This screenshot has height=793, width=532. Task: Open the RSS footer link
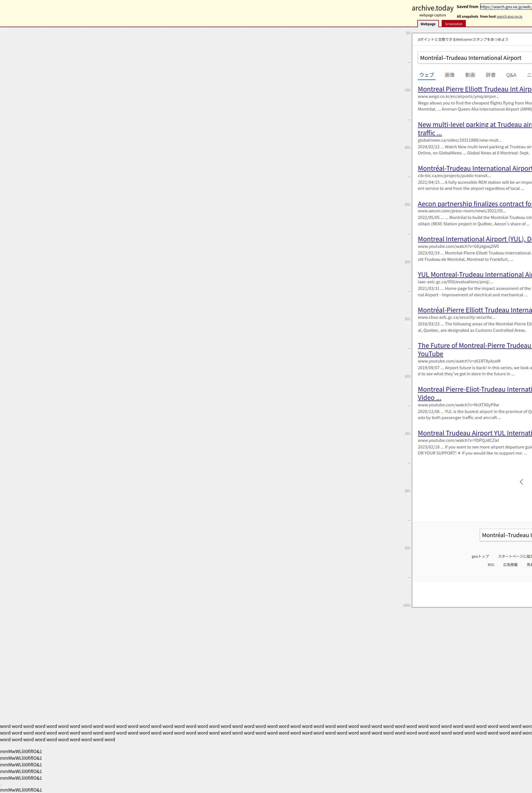(x=491, y=565)
